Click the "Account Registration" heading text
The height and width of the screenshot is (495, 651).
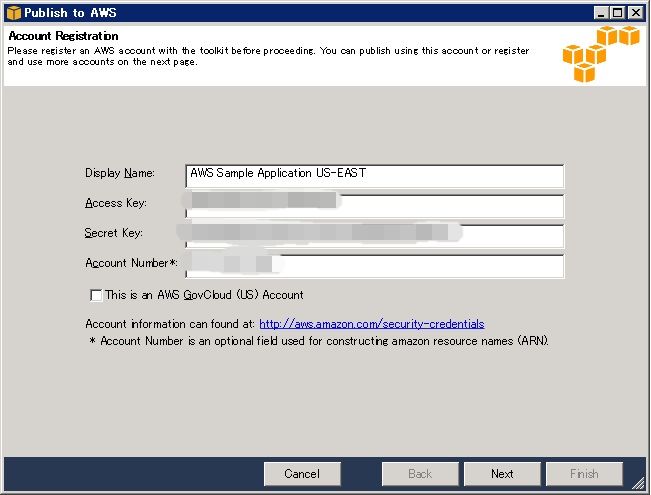63,36
